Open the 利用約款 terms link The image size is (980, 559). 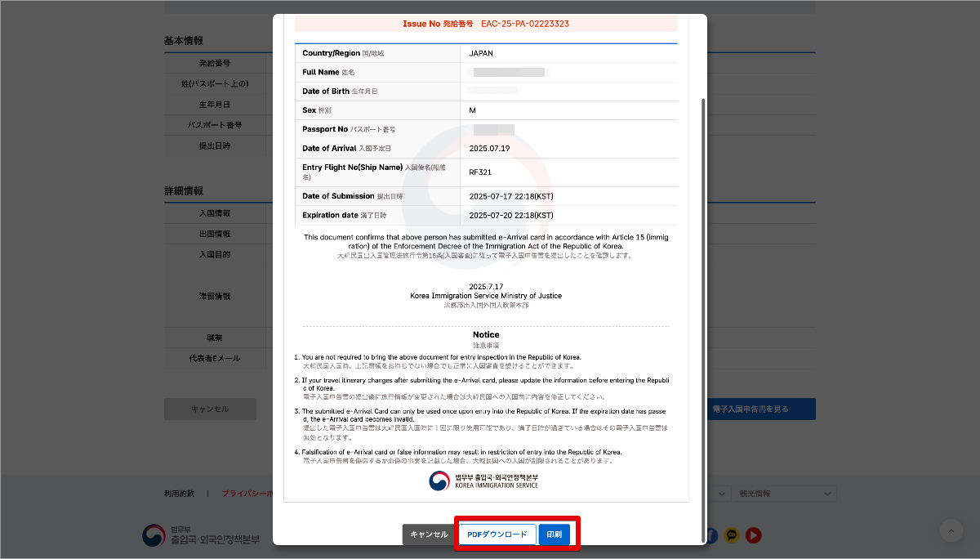click(x=180, y=494)
